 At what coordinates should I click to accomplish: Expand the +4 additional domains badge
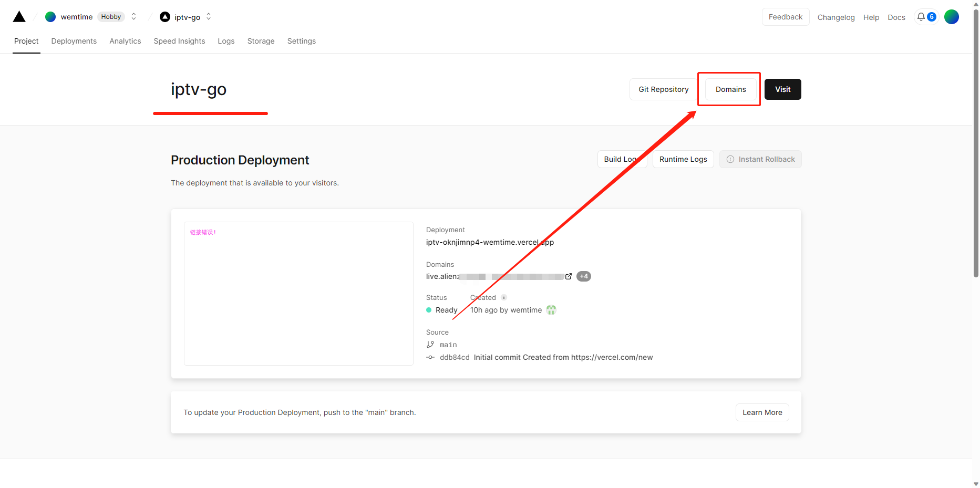584,276
